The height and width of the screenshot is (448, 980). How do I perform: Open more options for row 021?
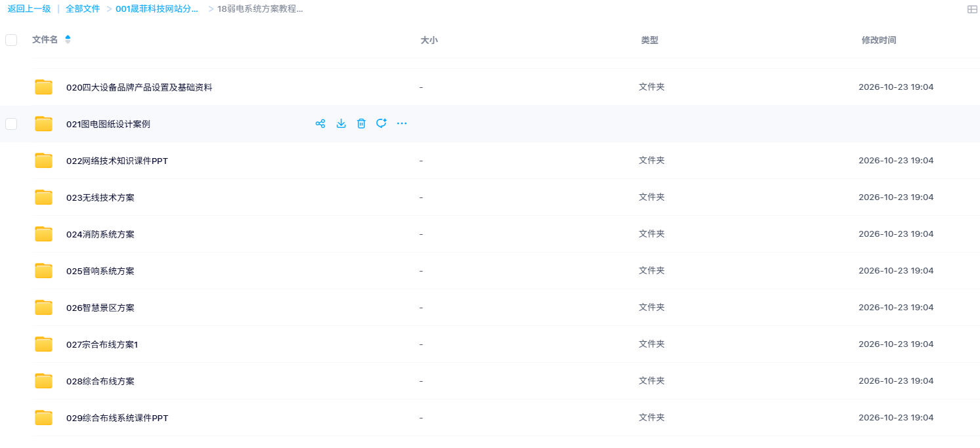click(402, 123)
